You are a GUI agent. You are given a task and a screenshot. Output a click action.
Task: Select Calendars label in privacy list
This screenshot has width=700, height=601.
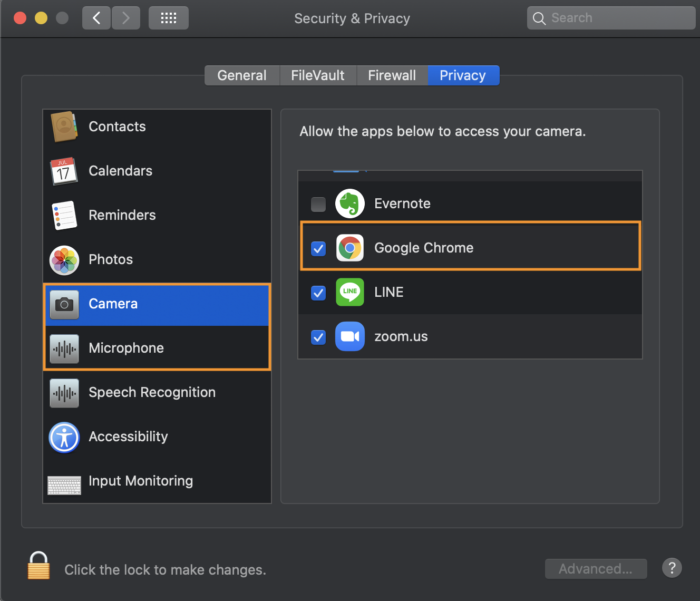point(120,171)
